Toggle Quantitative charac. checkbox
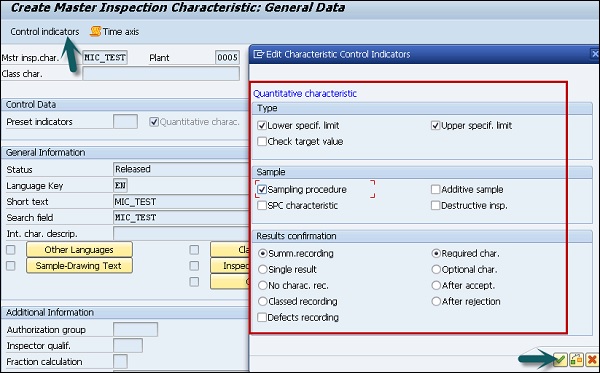 point(154,122)
